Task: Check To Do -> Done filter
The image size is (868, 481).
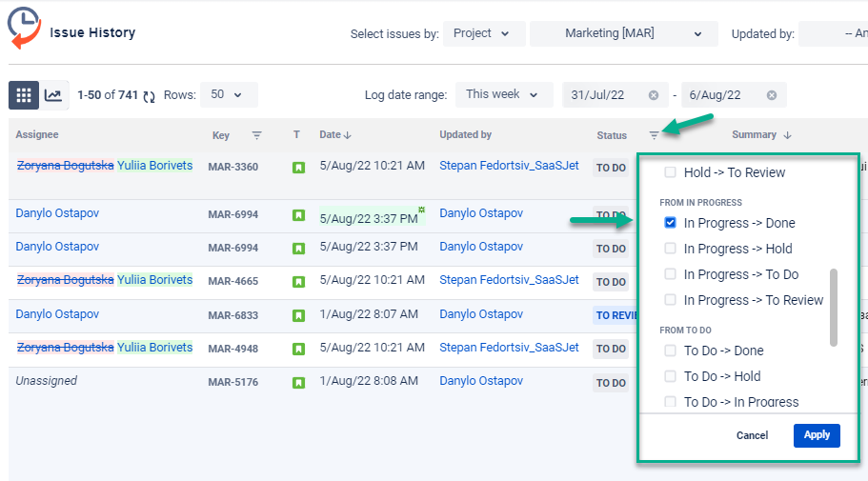Action: click(670, 351)
